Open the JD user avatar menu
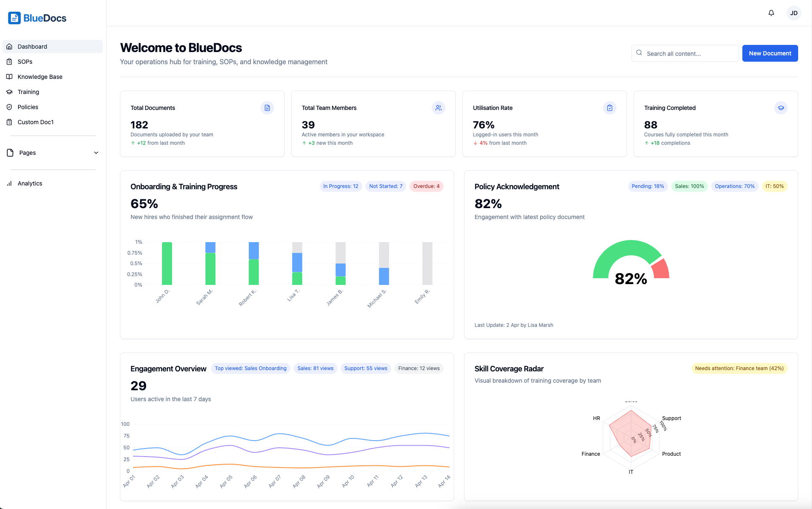This screenshot has width=812, height=509. 794,13
